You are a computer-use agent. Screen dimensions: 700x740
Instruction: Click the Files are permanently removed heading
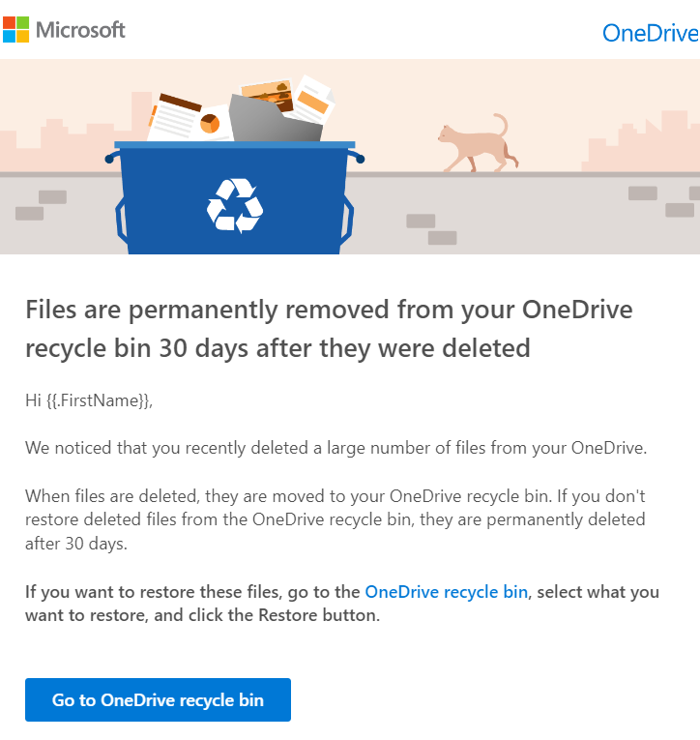329,329
